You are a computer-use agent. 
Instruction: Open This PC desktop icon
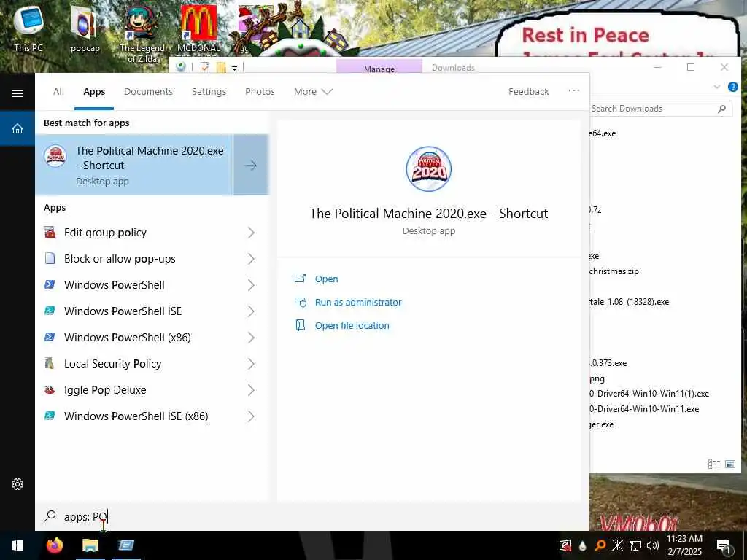coord(28,28)
